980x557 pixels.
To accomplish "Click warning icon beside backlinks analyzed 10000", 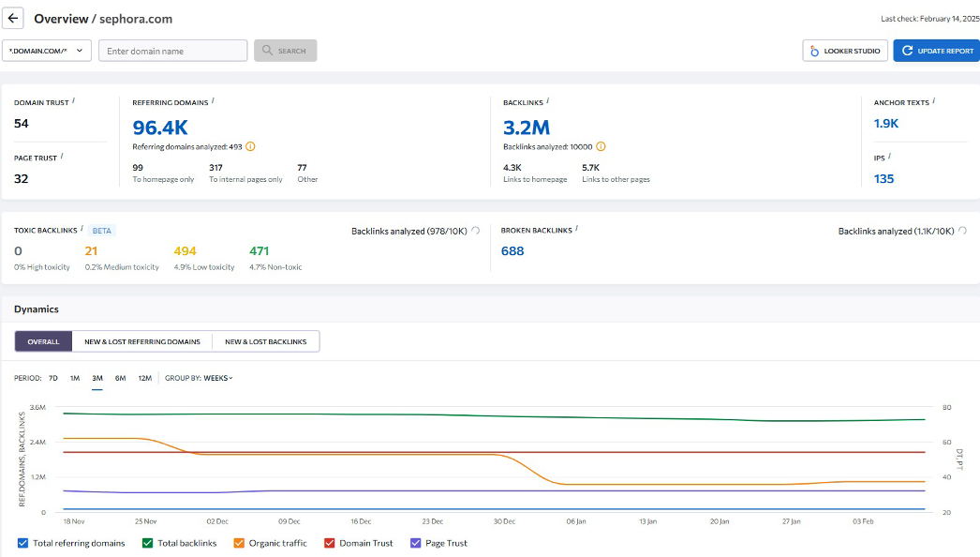I will point(601,146).
